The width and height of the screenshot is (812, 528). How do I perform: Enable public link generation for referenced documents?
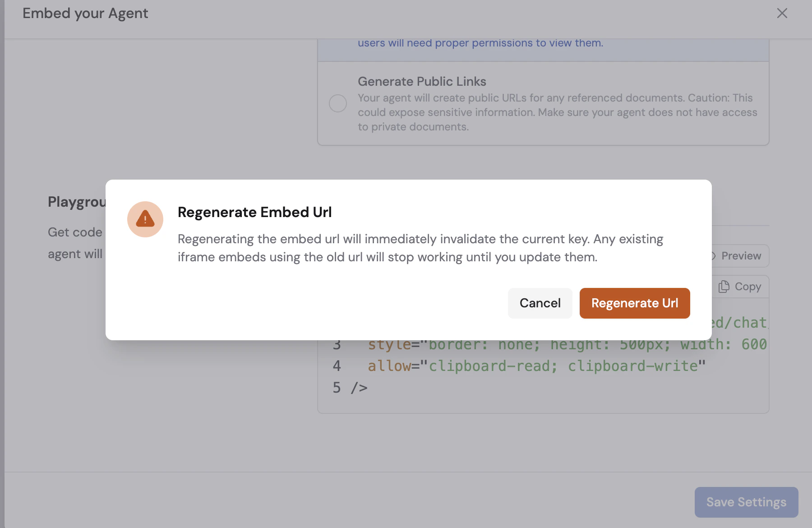(x=337, y=103)
